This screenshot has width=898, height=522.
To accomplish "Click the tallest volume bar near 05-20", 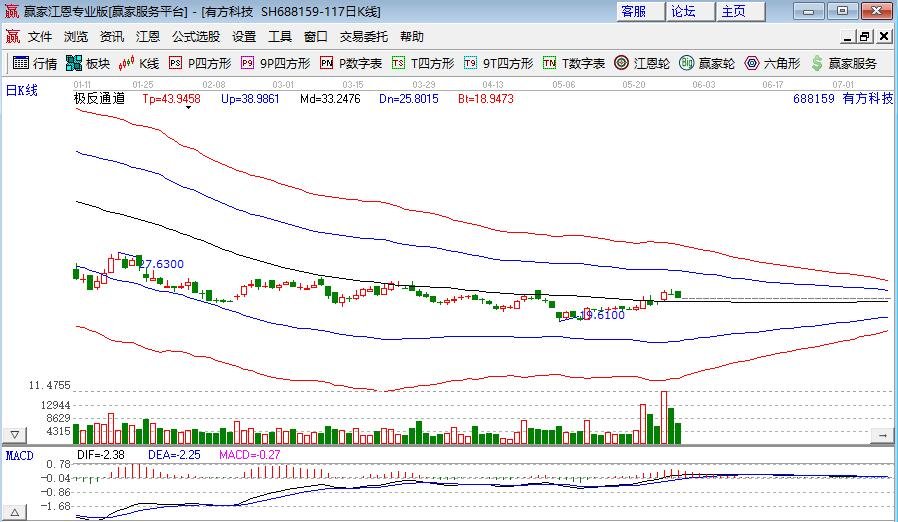I will (x=664, y=418).
